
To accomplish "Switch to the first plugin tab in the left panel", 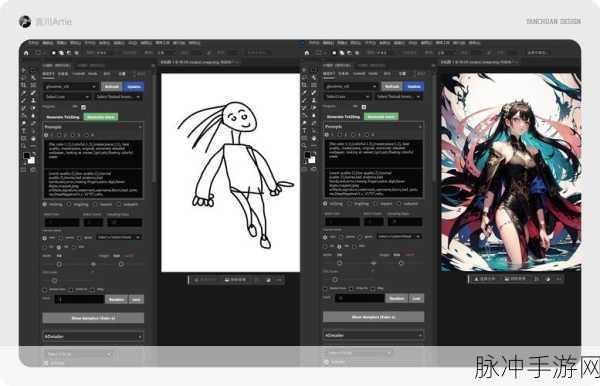I will pos(48,74).
